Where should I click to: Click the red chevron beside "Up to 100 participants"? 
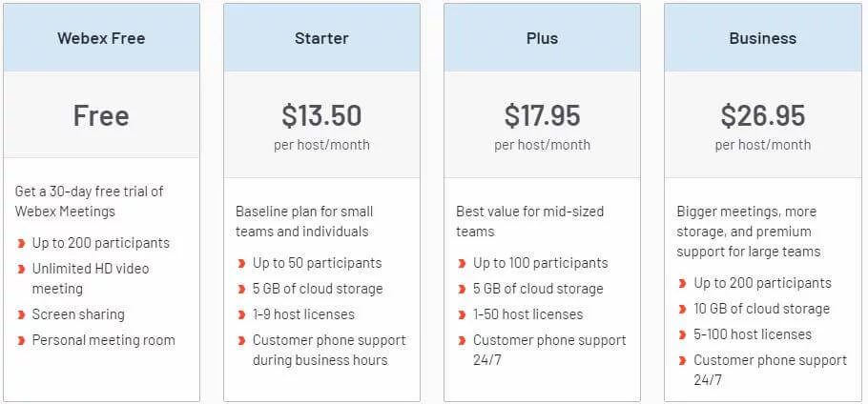click(x=462, y=264)
